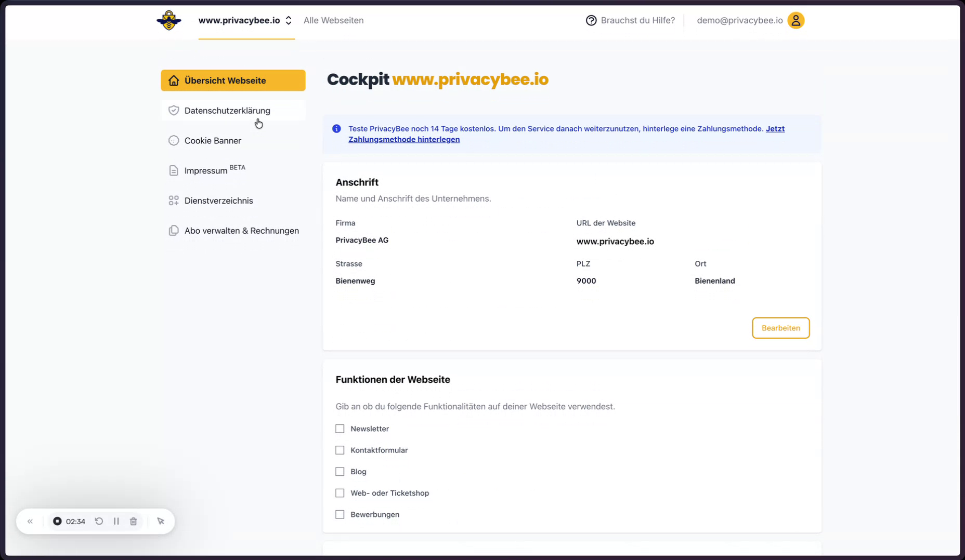Click the Anschrift section heading
The width and height of the screenshot is (965, 560).
click(x=357, y=182)
